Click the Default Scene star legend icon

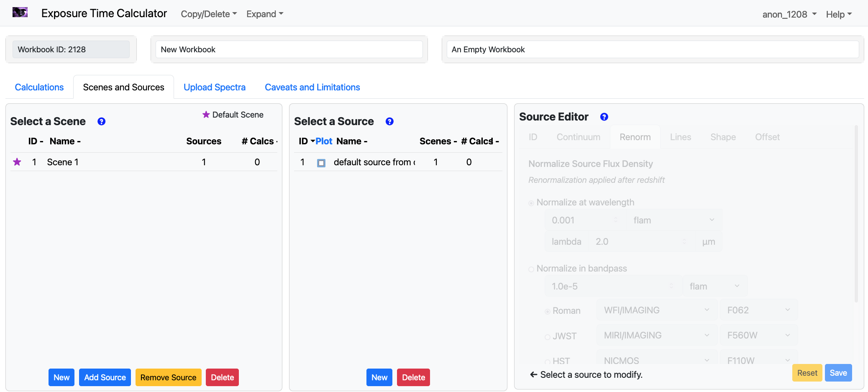pos(206,115)
